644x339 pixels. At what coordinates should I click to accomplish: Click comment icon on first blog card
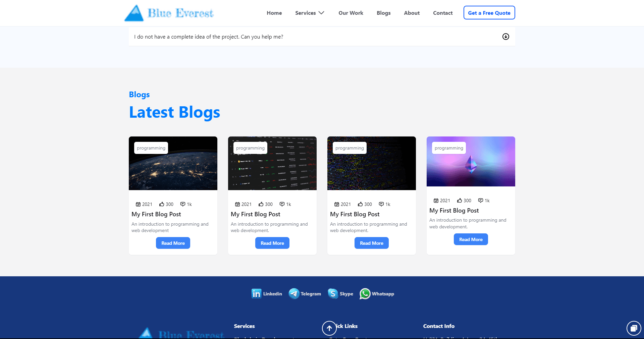point(183,204)
